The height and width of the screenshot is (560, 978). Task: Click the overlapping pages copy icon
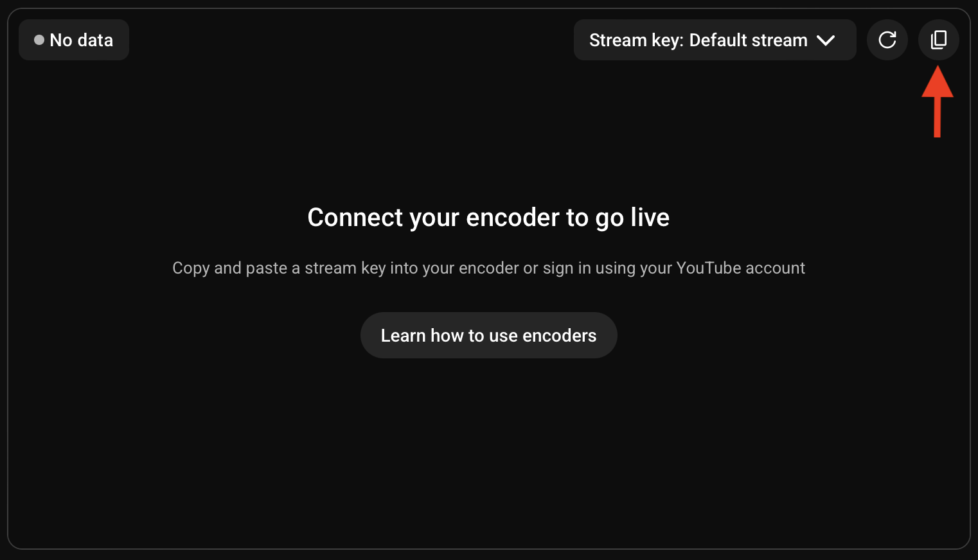[939, 40]
